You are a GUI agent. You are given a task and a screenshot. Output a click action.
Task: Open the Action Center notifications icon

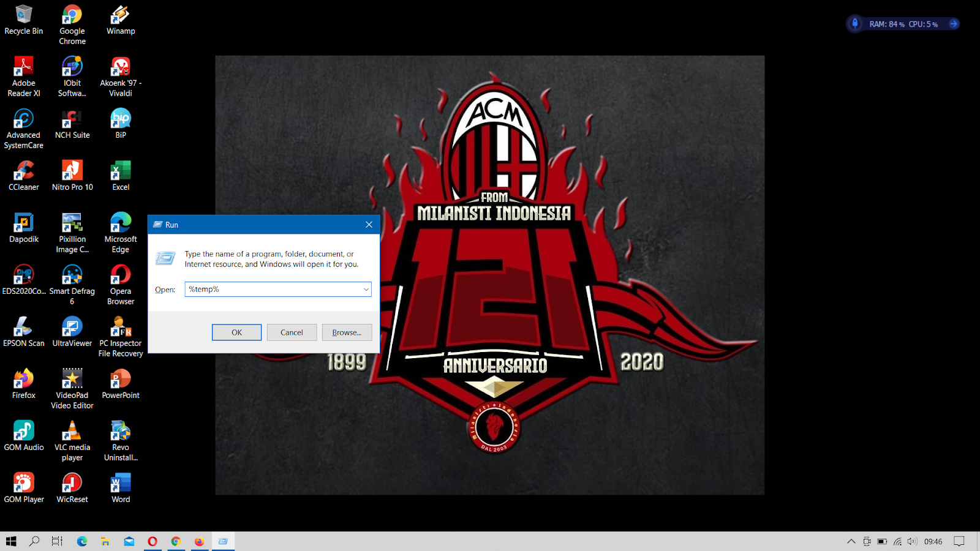(x=959, y=541)
